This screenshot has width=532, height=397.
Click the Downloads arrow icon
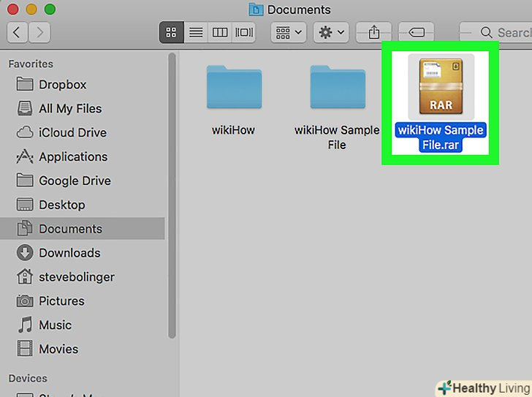25,253
